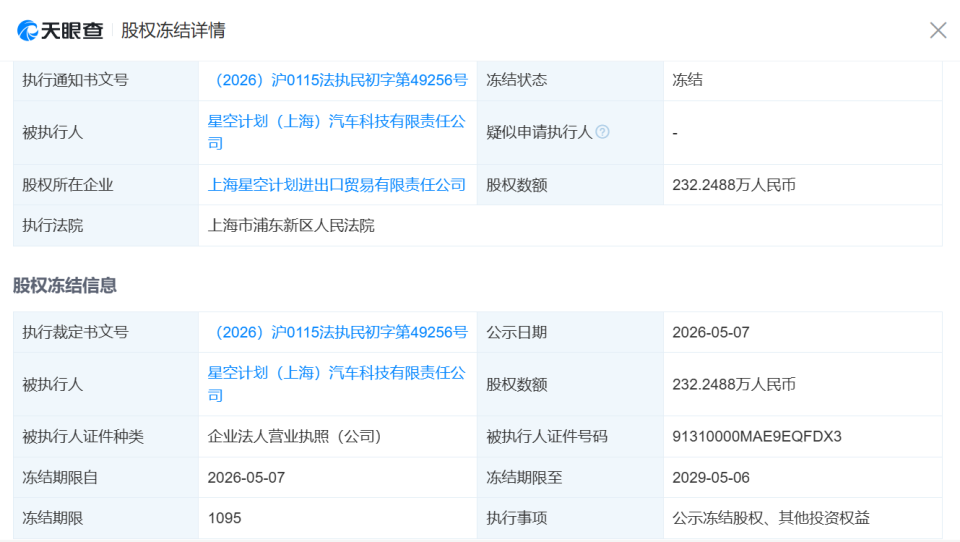Image resolution: width=960 pixels, height=542 pixels.
Task: Click 上海市浦东新区人民法院 court name
Action: 291,226
